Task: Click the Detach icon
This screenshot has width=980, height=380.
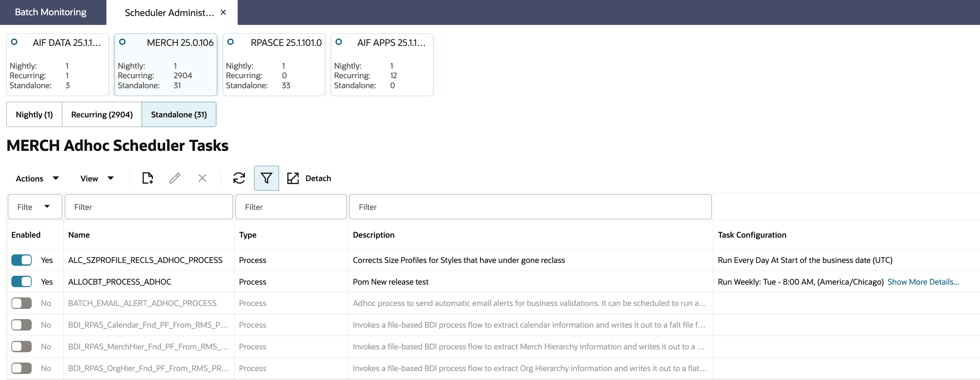Action: [293, 178]
